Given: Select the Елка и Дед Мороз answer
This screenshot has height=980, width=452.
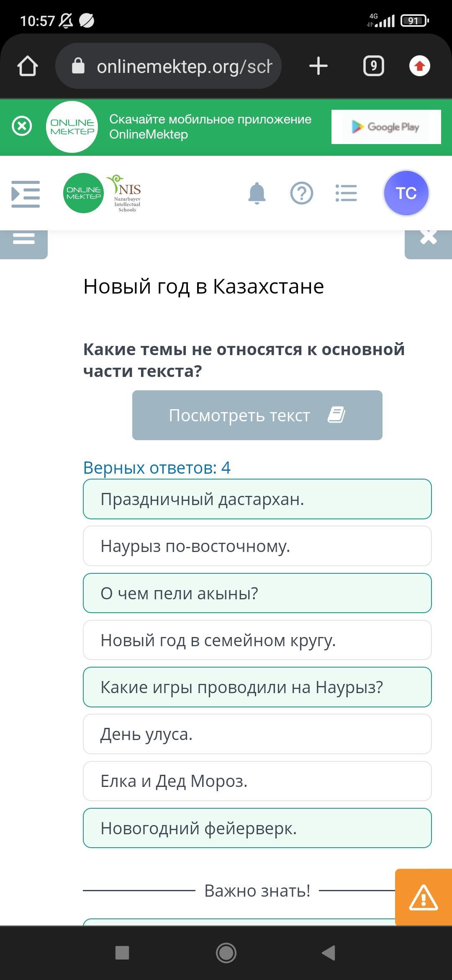Looking at the screenshot, I should 257,781.
